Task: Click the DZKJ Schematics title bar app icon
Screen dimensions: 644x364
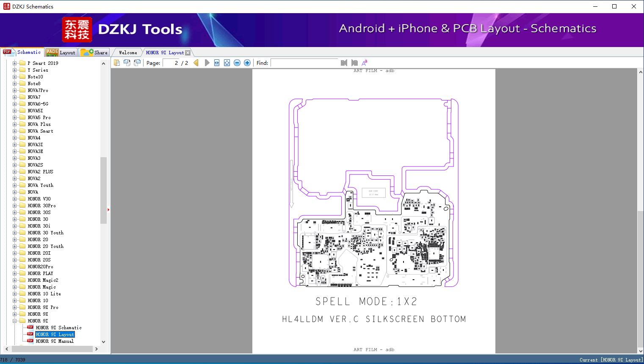Action: (x=6, y=6)
